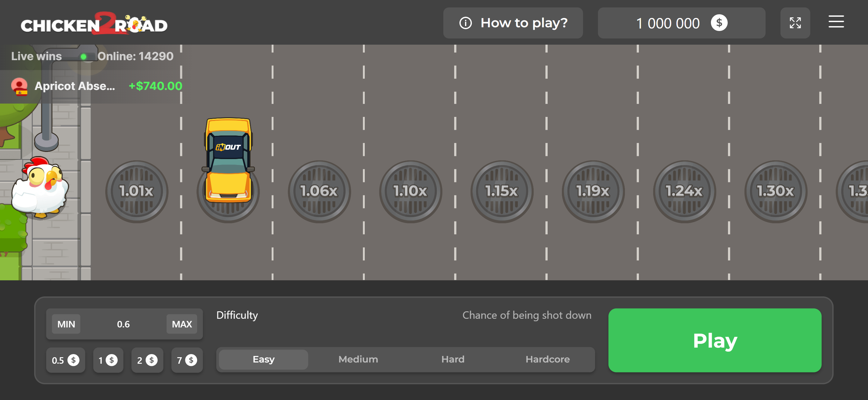Select Easy difficulty
Image resolution: width=868 pixels, height=400 pixels.
[264, 359]
